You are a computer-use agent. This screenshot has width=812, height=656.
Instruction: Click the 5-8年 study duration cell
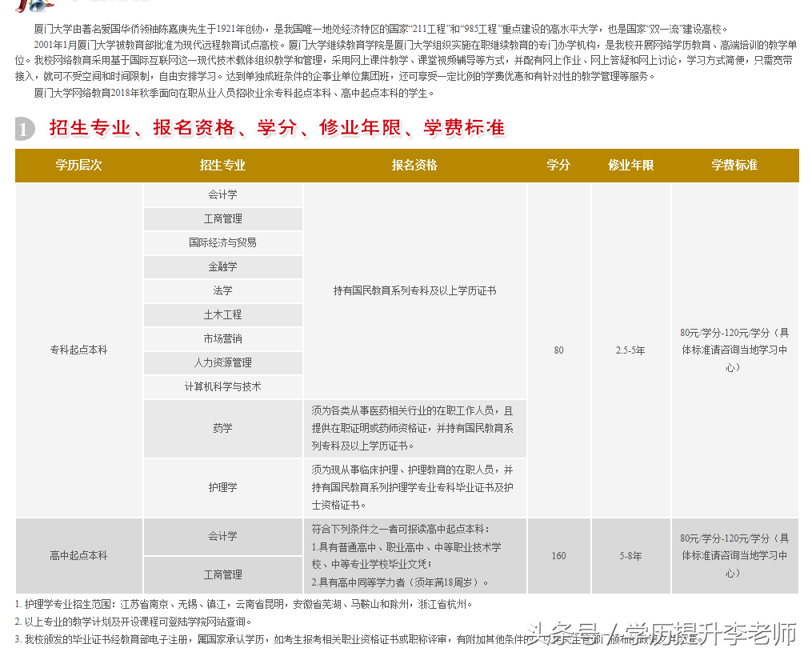click(x=630, y=556)
